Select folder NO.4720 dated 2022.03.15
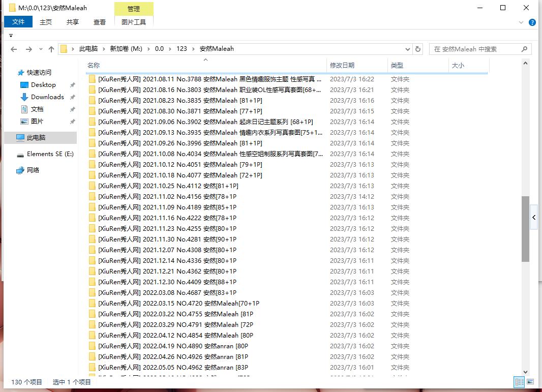The height and width of the screenshot is (392, 542). point(287,304)
